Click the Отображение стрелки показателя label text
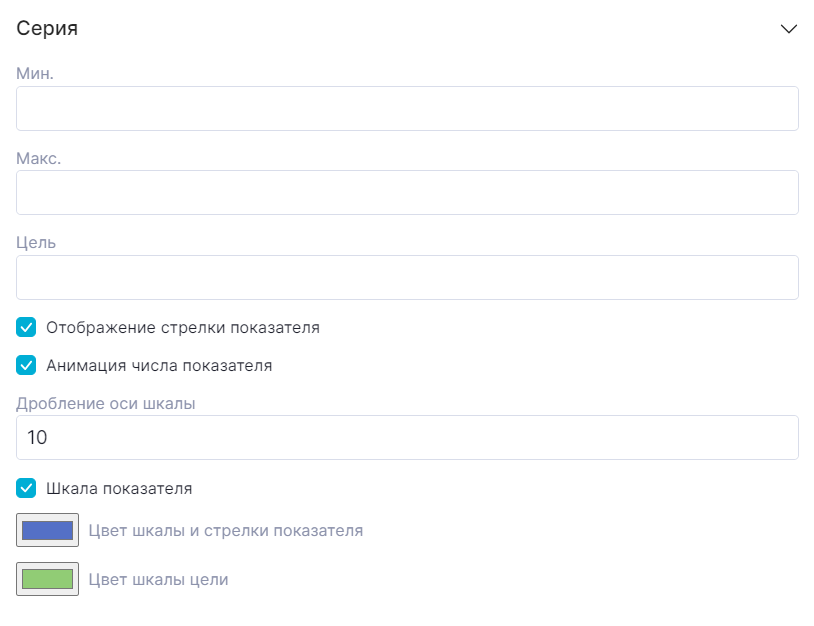Image resolution: width=814 pixels, height=626 pixels. (x=183, y=327)
